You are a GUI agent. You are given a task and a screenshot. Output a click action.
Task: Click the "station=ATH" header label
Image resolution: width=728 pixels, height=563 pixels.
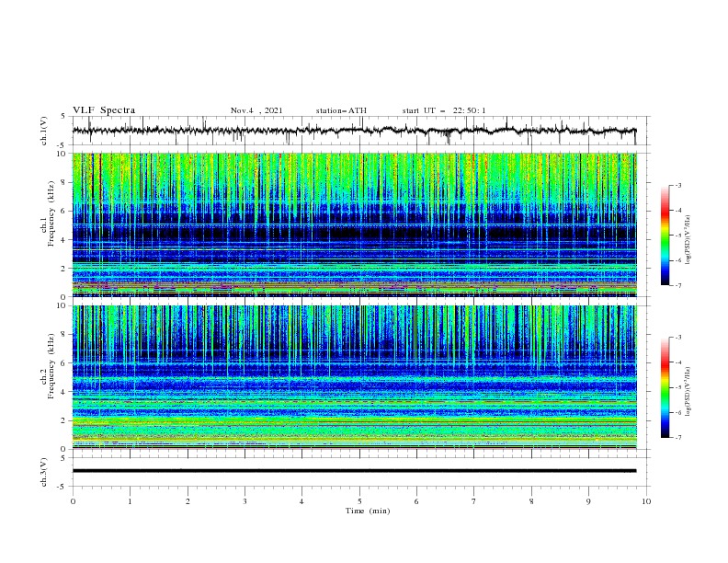click(x=341, y=110)
